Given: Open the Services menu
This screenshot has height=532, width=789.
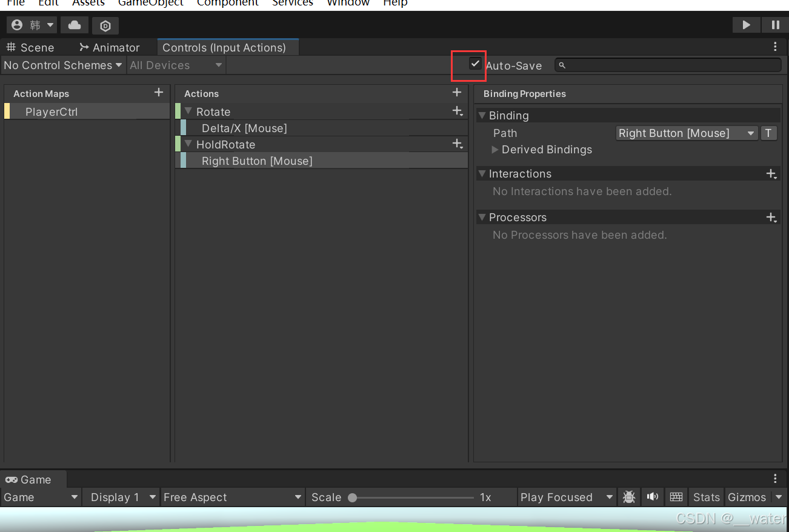Looking at the screenshot, I should 293,3.
